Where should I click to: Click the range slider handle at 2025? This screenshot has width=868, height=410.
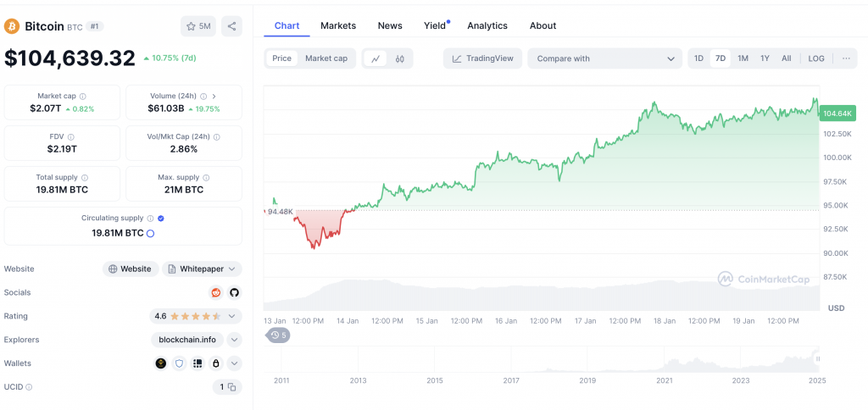point(818,360)
